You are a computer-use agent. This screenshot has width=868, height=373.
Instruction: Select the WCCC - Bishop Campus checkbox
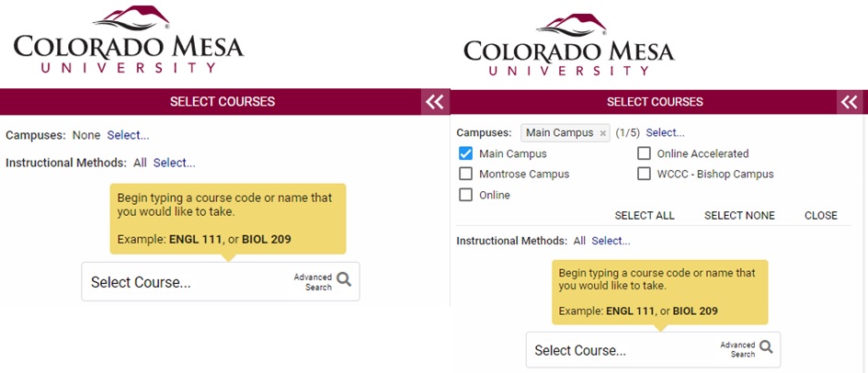point(644,174)
